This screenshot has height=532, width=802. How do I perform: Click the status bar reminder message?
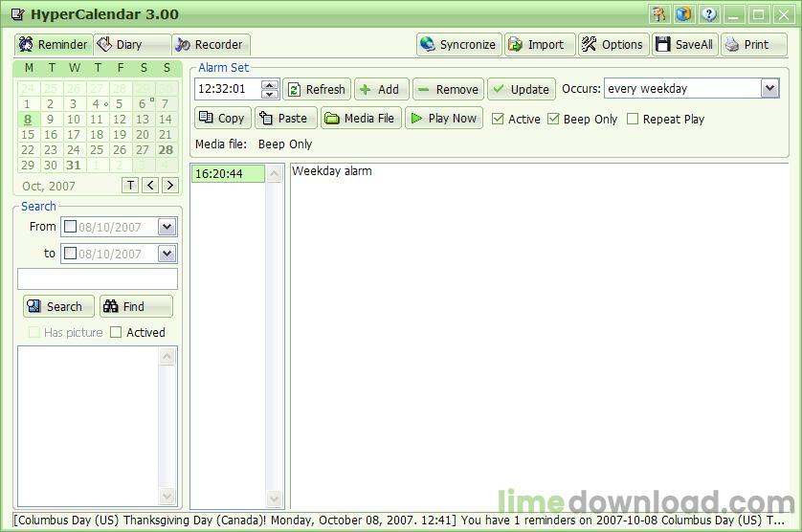click(x=399, y=521)
